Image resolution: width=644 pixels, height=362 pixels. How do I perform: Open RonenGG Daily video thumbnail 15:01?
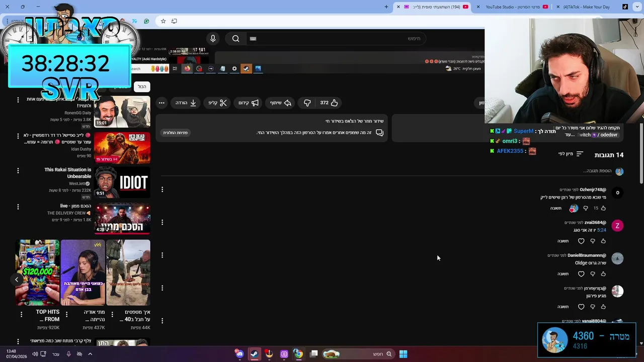122,112
